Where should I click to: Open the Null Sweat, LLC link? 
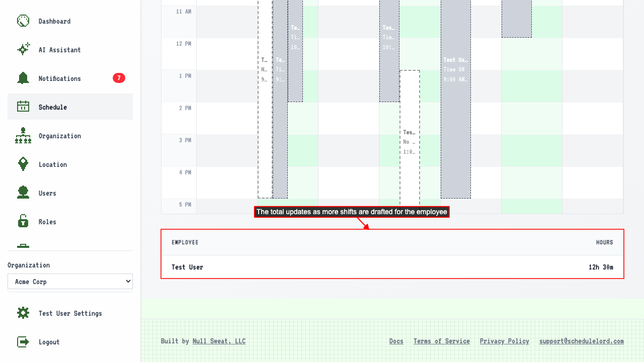(x=219, y=341)
